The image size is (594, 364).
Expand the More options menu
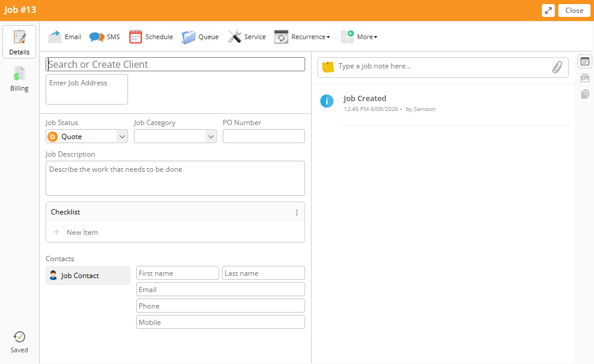(x=358, y=37)
